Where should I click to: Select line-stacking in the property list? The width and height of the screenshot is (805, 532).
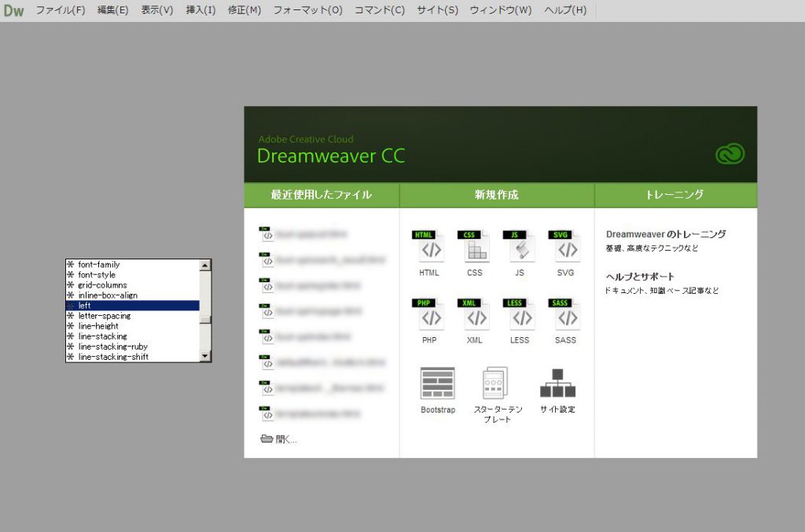coord(132,336)
